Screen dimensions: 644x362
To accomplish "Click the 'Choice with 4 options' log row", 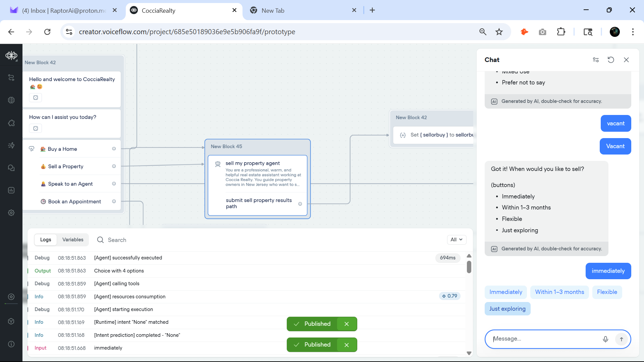I will [x=247, y=271].
